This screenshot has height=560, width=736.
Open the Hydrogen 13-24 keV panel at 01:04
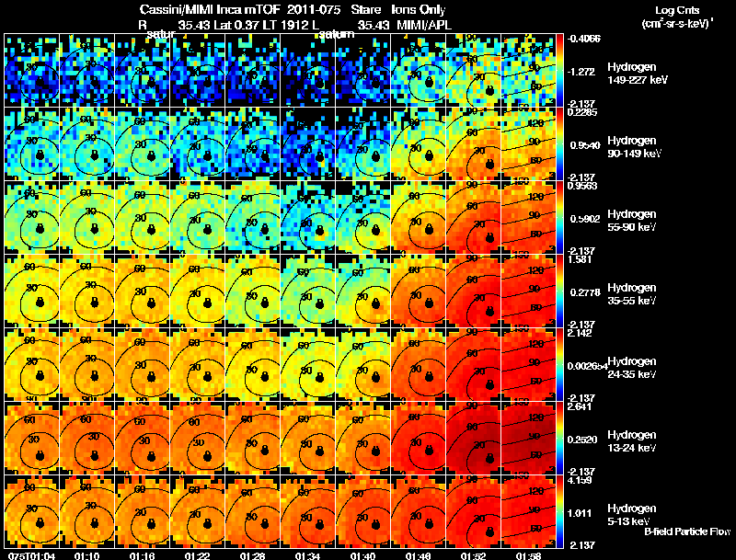[x=31, y=439]
